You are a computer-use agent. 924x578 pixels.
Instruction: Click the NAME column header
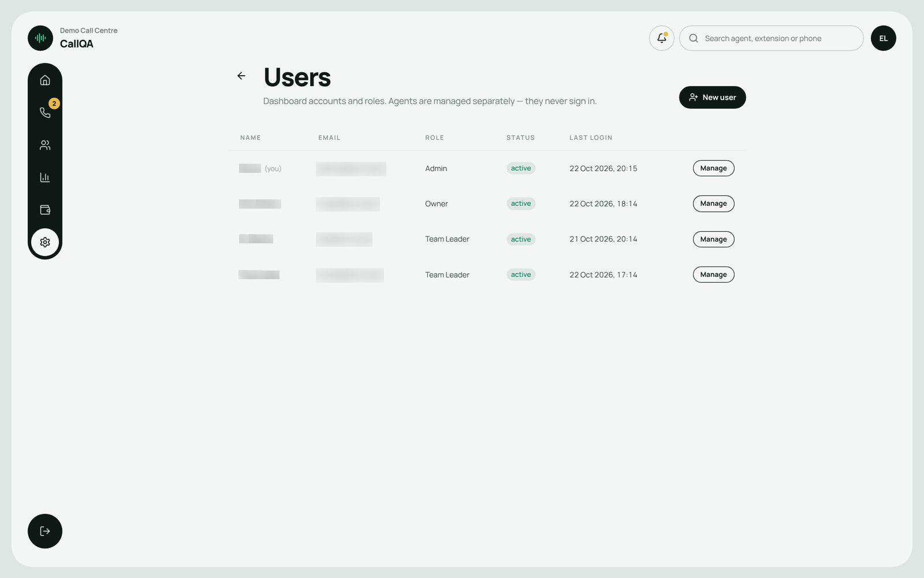[x=251, y=138]
